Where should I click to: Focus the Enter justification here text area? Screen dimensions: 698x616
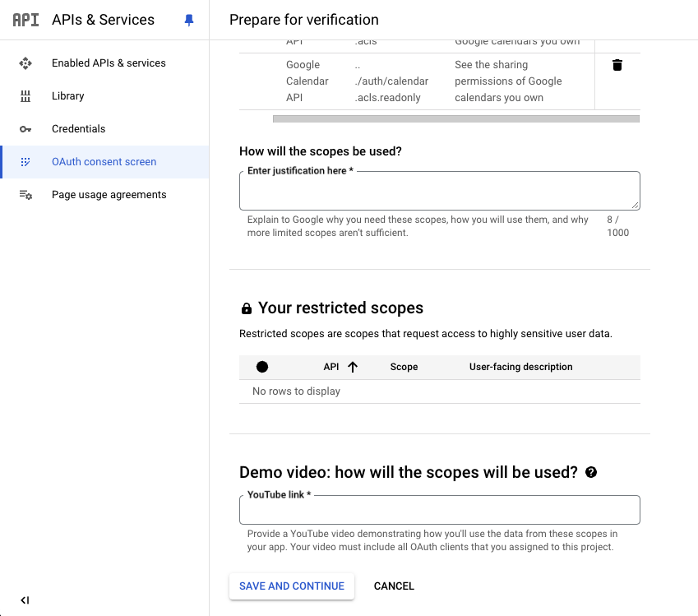439,191
